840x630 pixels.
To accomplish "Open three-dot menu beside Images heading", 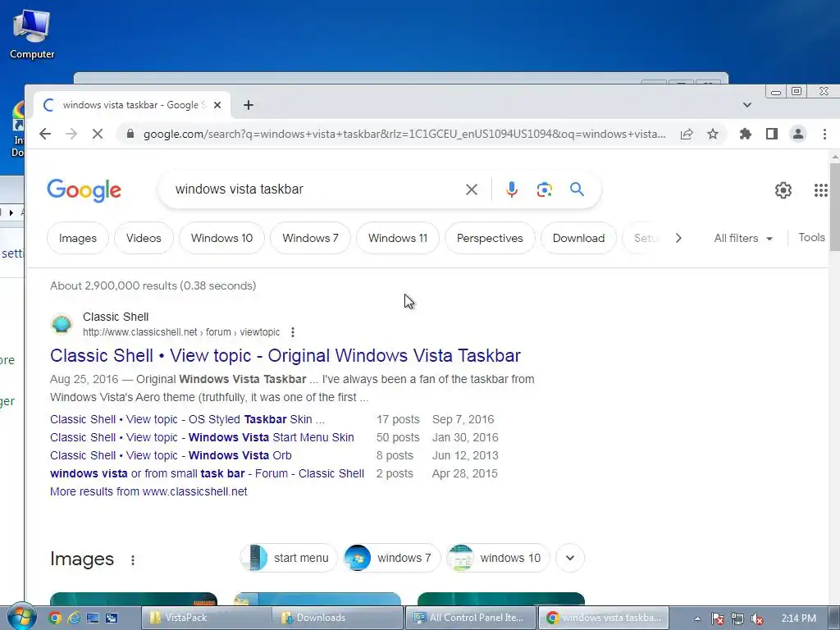I will pyautogui.click(x=132, y=560).
